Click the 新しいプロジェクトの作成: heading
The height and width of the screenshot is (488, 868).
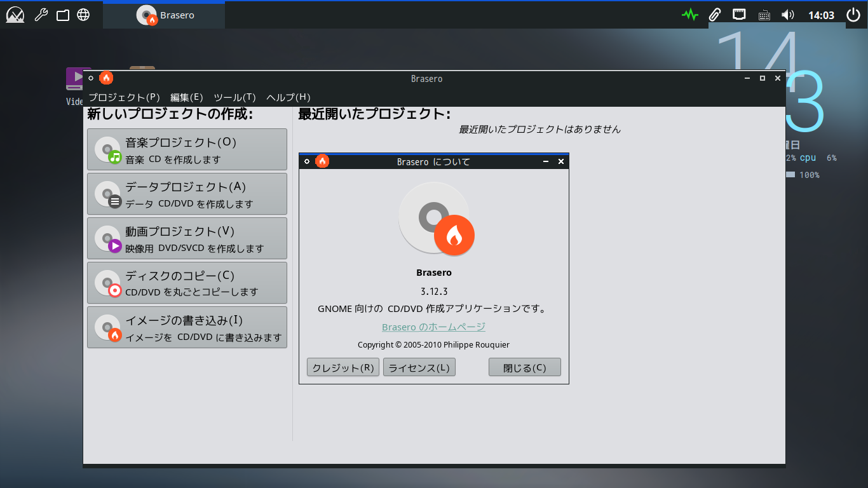click(170, 114)
